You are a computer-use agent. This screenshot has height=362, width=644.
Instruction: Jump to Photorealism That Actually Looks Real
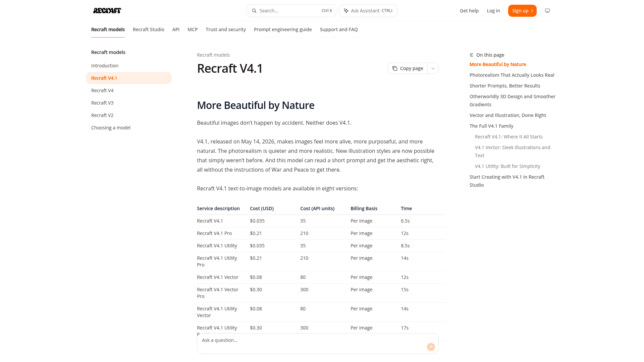click(512, 75)
